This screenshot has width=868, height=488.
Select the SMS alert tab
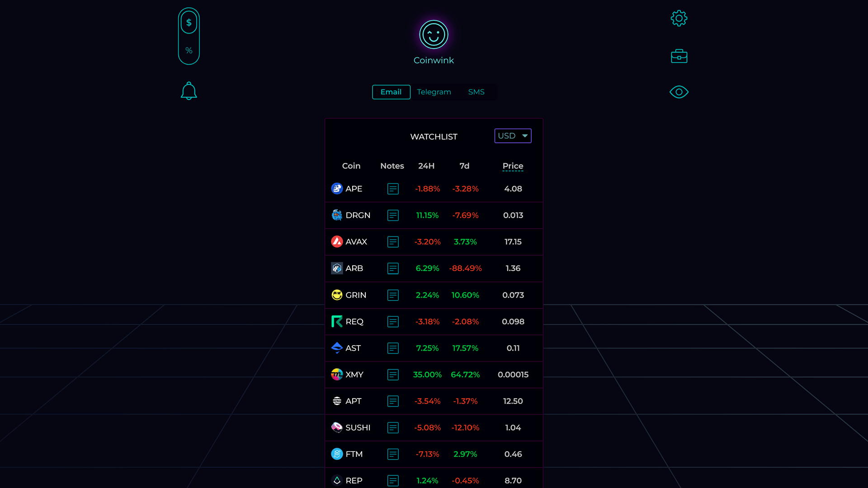pyautogui.click(x=476, y=92)
